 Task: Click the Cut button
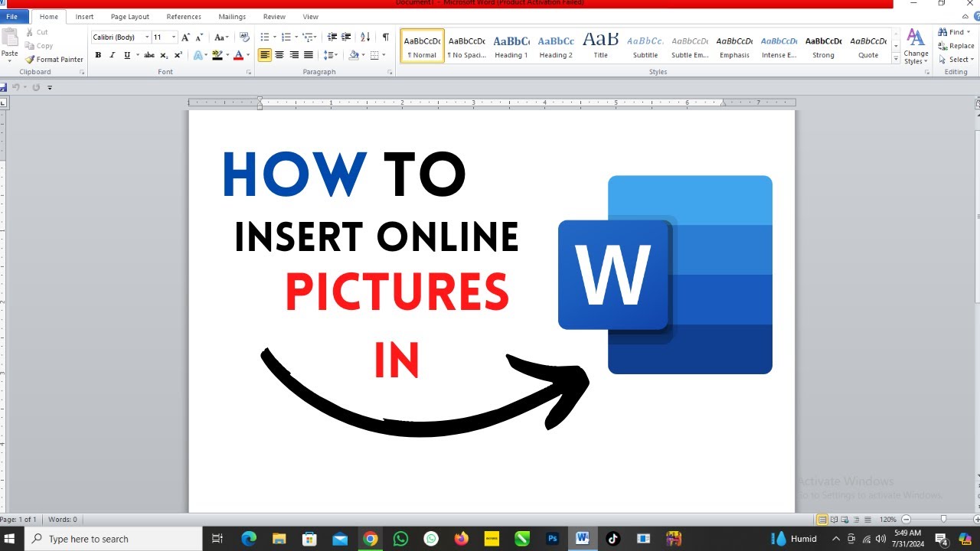(x=37, y=32)
